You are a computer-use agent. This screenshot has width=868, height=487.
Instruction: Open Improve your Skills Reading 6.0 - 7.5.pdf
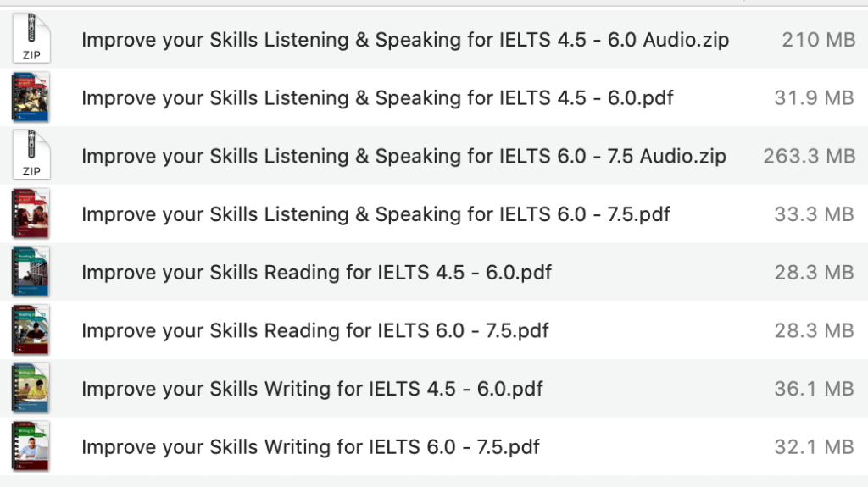pyautogui.click(x=314, y=330)
